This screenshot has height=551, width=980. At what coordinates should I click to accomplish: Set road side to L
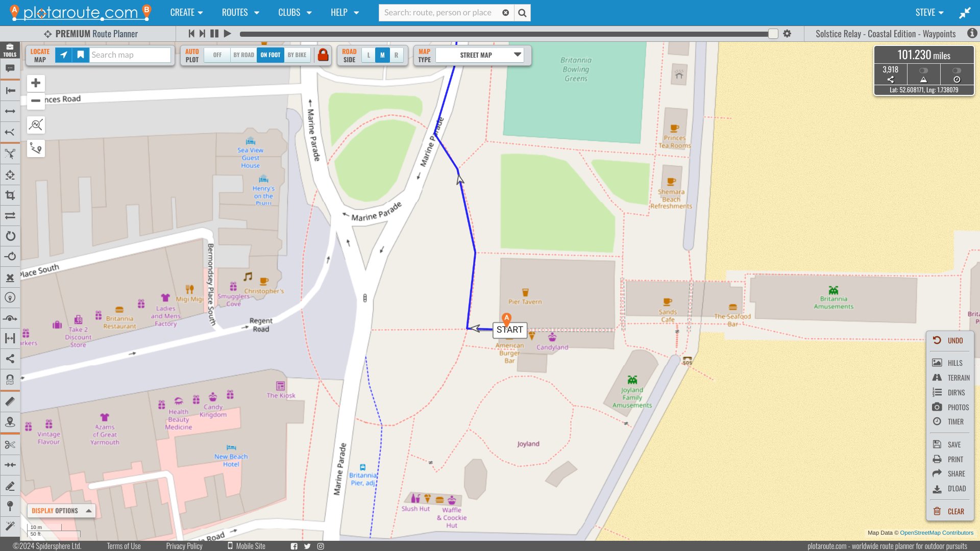click(369, 55)
